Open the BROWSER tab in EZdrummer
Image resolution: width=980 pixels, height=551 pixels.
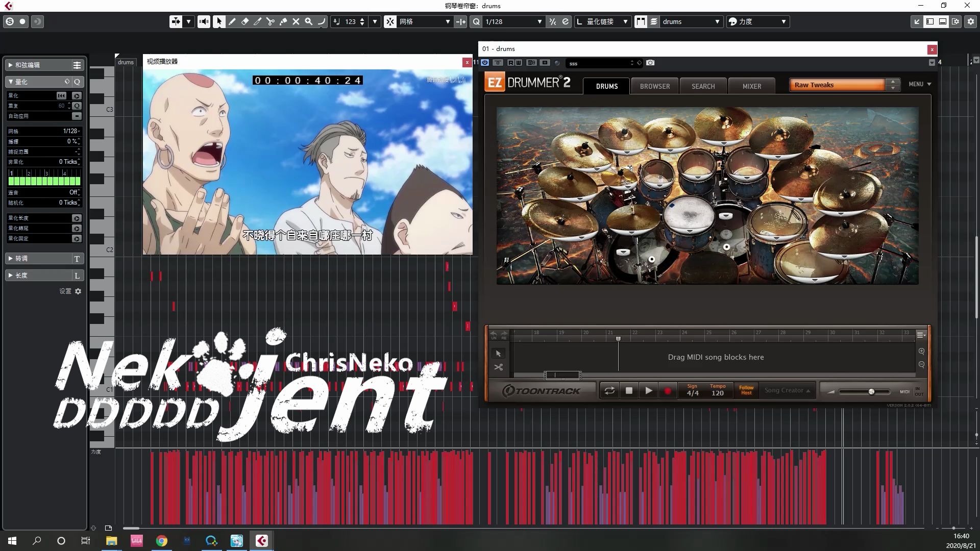click(x=654, y=86)
